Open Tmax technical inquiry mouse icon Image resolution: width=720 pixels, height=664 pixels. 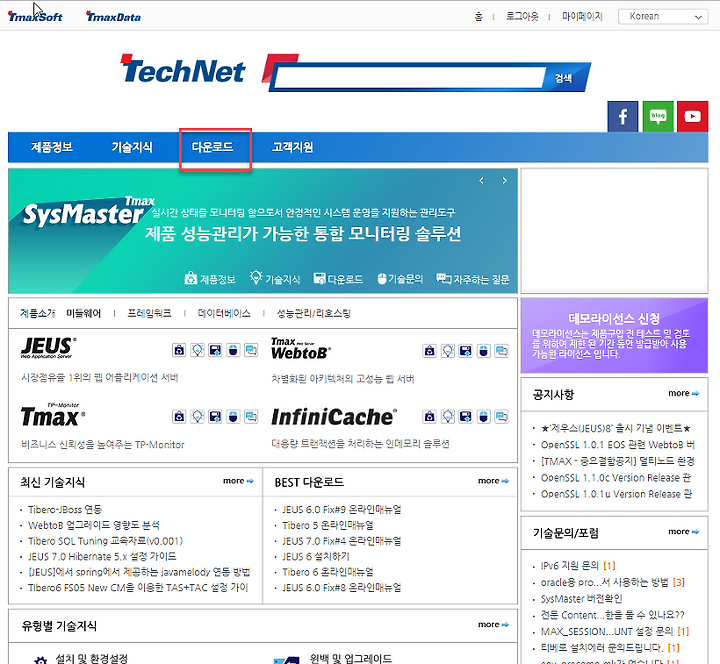coord(233,416)
